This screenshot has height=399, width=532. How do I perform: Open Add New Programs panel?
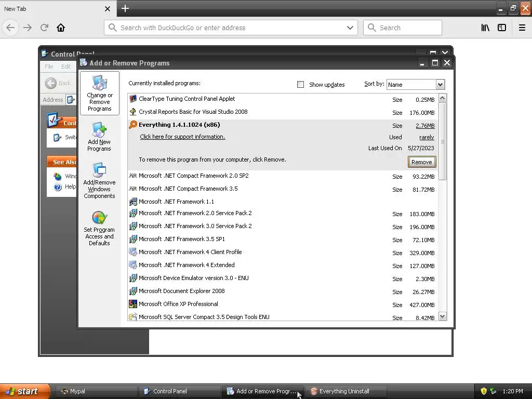pos(99,137)
